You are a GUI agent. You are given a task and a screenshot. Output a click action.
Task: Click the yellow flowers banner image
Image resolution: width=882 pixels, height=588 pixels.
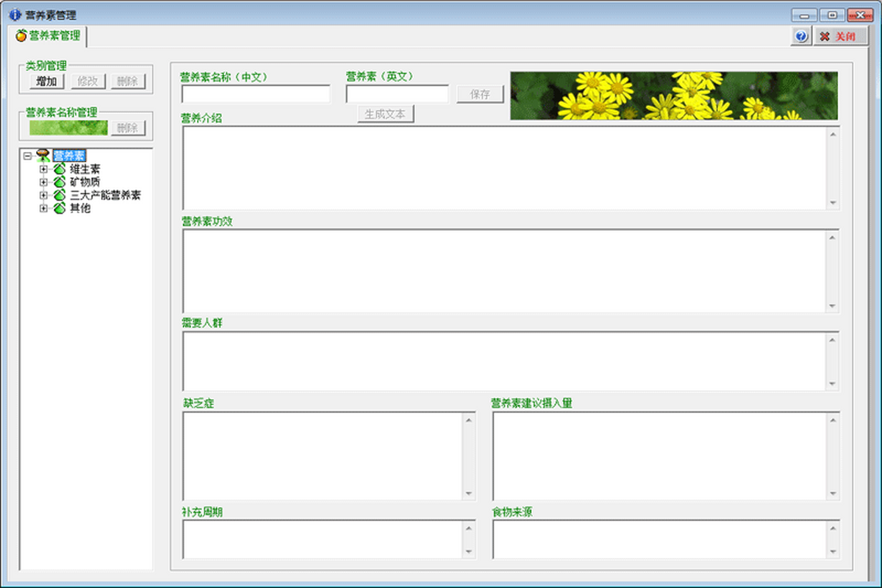(x=674, y=96)
